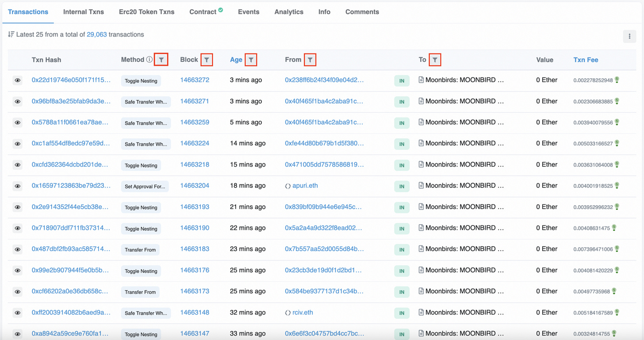The image size is (644, 340).
Task: View sender address 0x238ff6b24f34f09e04d2
Action: (x=324, y=80)
